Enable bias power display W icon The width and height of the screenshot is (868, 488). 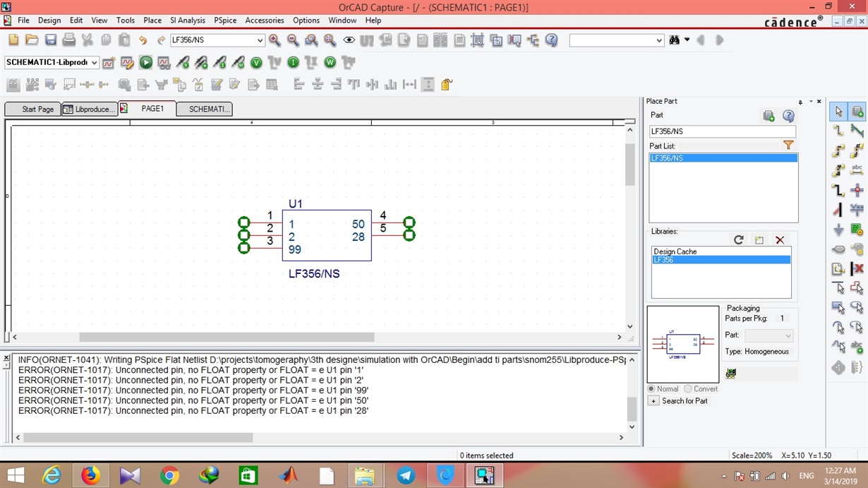(330, 63)
